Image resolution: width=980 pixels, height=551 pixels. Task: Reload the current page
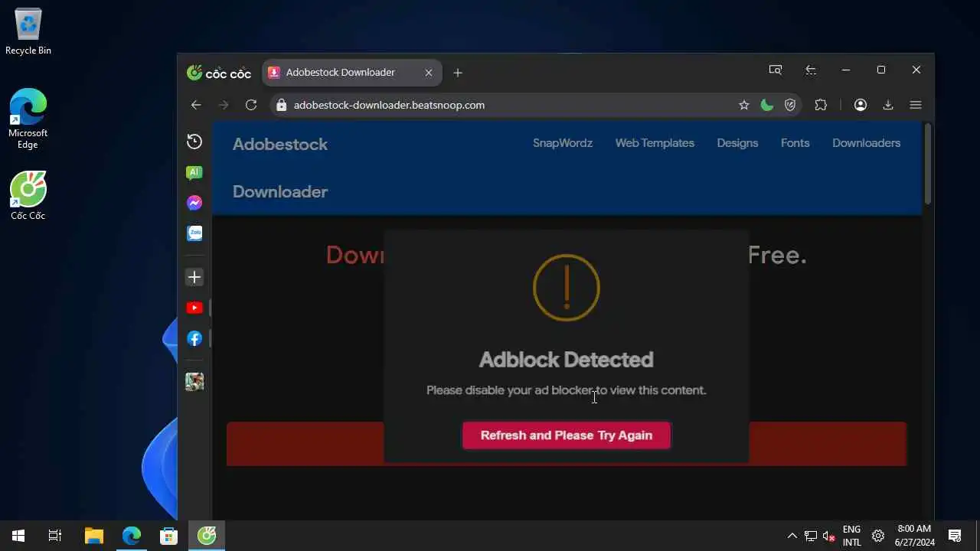coord(251,105)
